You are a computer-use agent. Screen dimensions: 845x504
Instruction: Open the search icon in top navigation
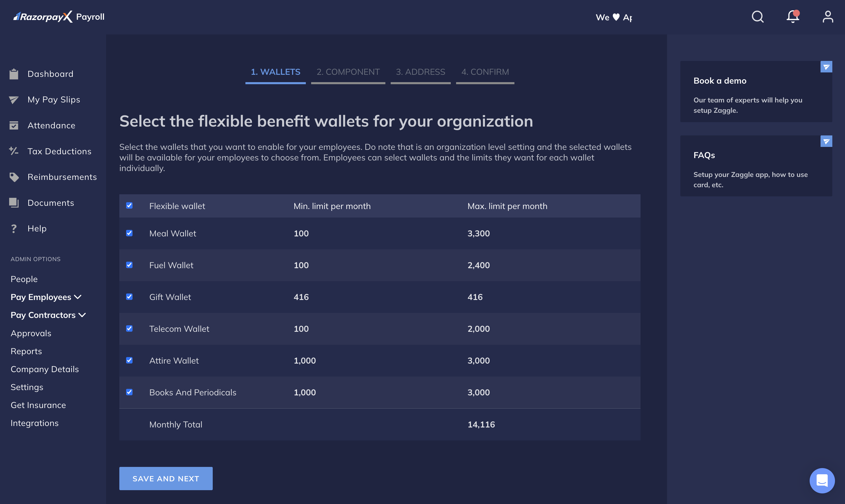757,16
